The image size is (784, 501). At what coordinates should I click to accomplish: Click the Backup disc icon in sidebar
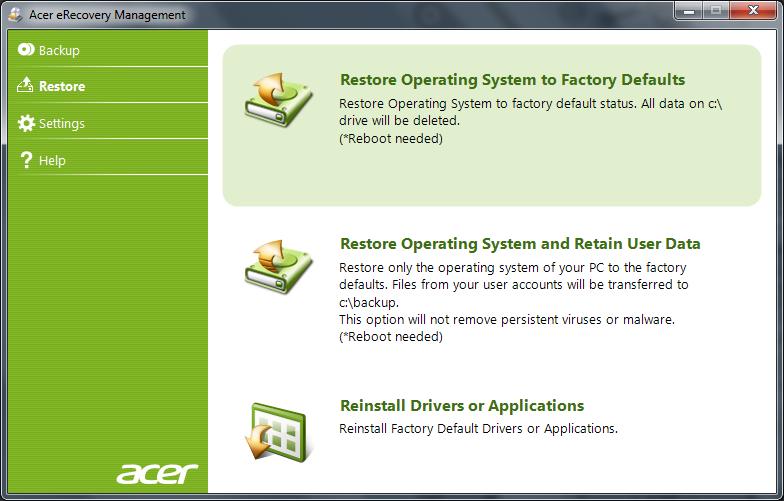pos(26,49)
